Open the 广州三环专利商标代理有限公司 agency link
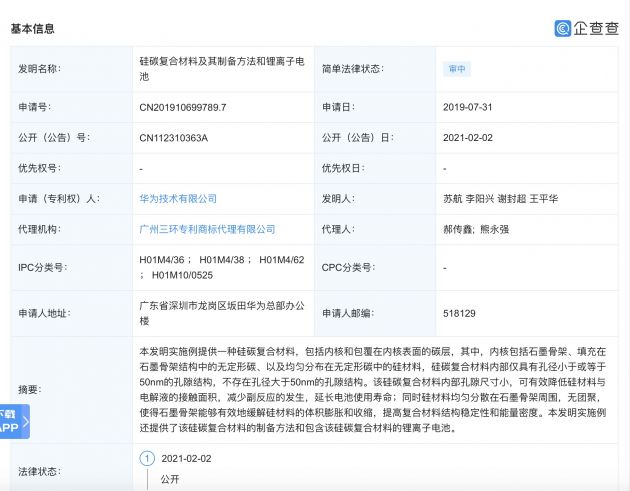The height and width of the screenshot is (491, 630). click(x=207, y=229)
